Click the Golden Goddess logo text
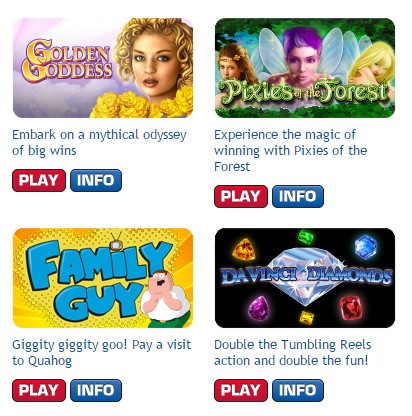The image size is (412, 416). coord(67,61)
